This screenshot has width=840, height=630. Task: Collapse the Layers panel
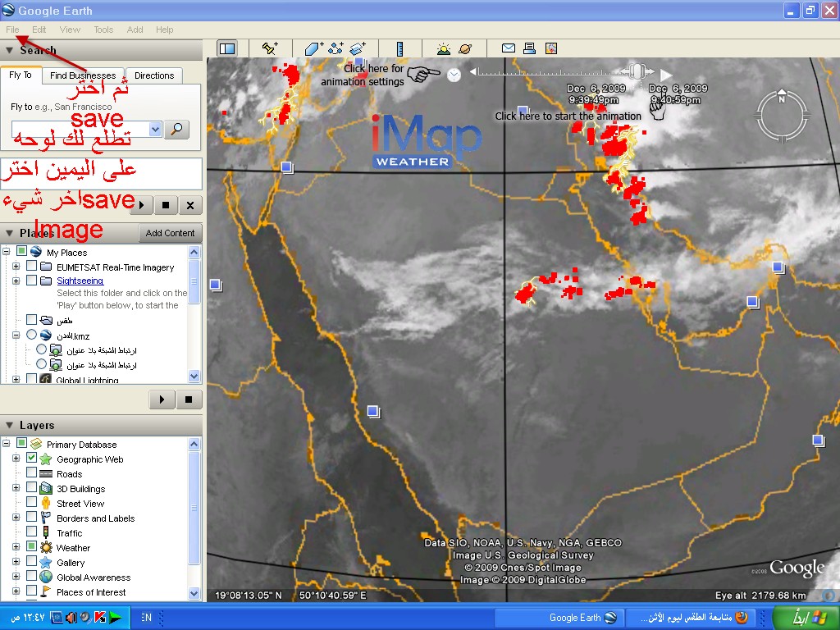point(9,426)
